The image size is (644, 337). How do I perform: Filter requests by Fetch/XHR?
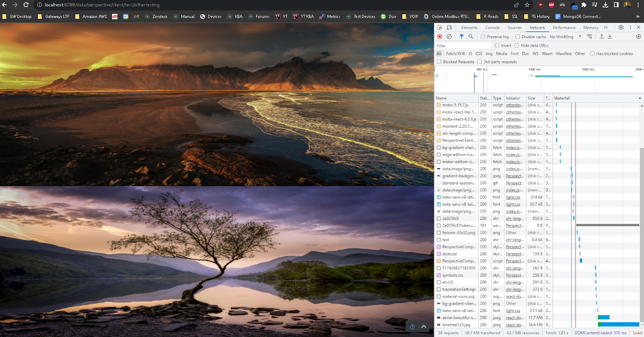tap(456, 54)
